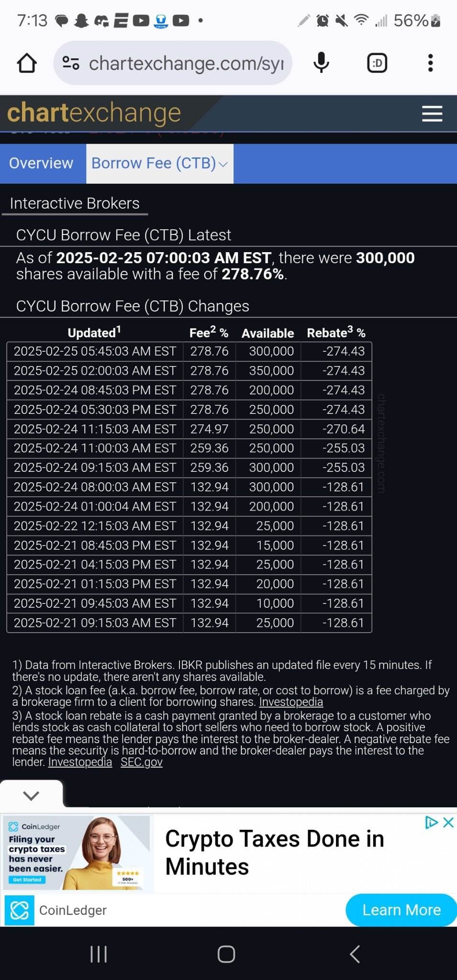
Task: Expand the Borrow Fee (CTB) dropdown
Action: tap(160, 163)
